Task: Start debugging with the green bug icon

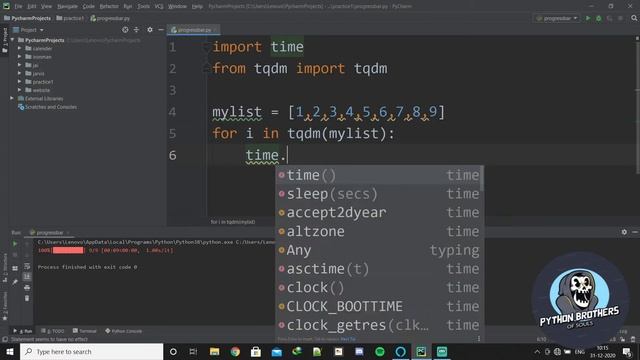Action: [x=599, y=18]
